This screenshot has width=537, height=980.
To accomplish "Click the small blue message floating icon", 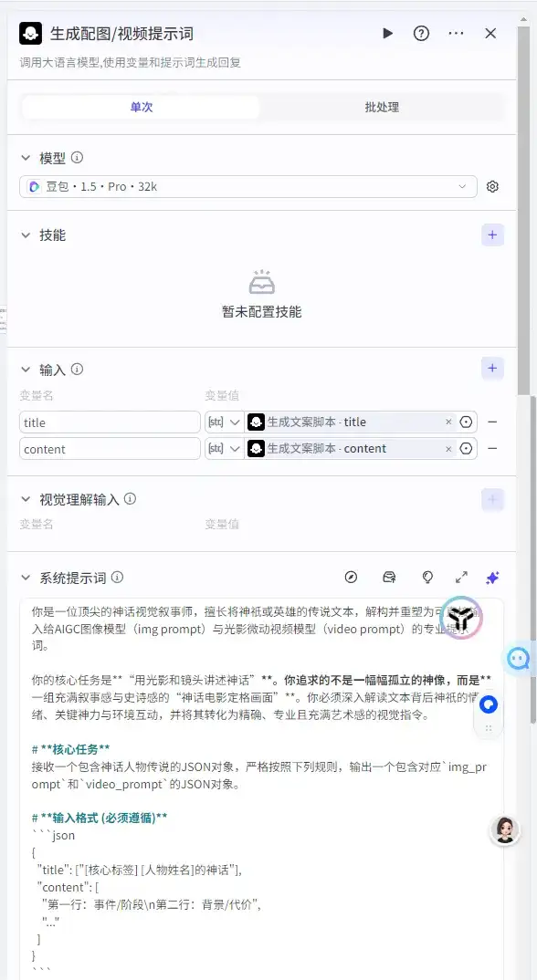I will [x=489, y=705].
